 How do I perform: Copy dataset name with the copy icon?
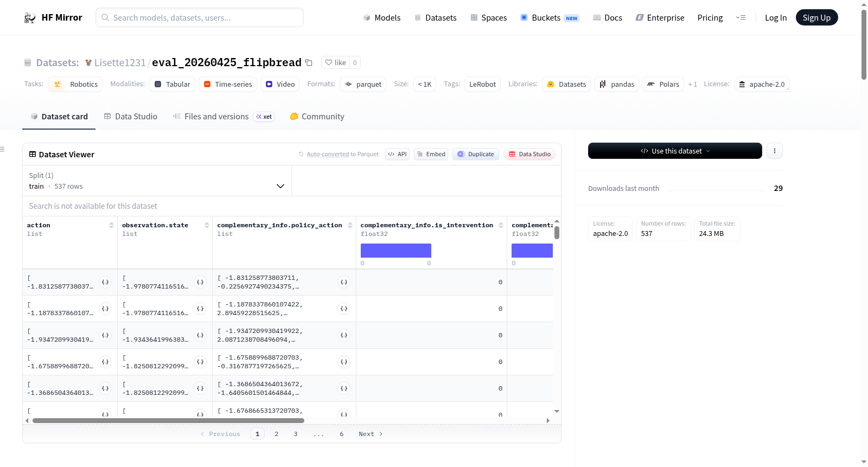point(309,62)
